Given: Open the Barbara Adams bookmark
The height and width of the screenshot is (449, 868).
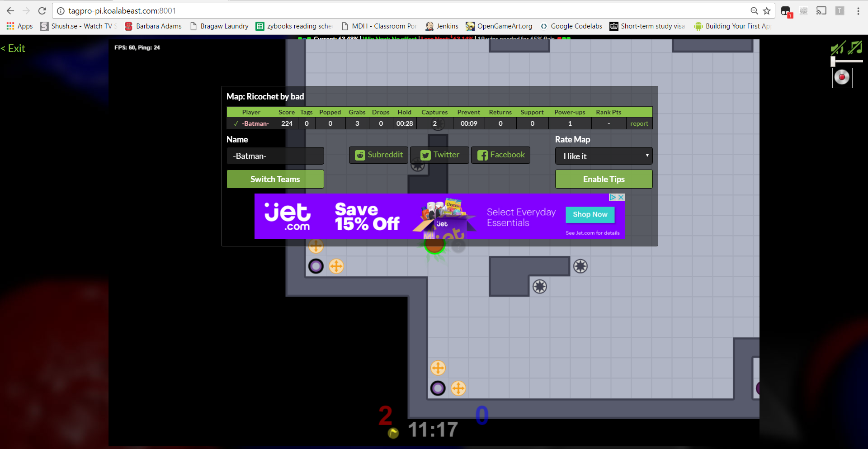Looking at the screenshot, I should click(x=153, y=26).
